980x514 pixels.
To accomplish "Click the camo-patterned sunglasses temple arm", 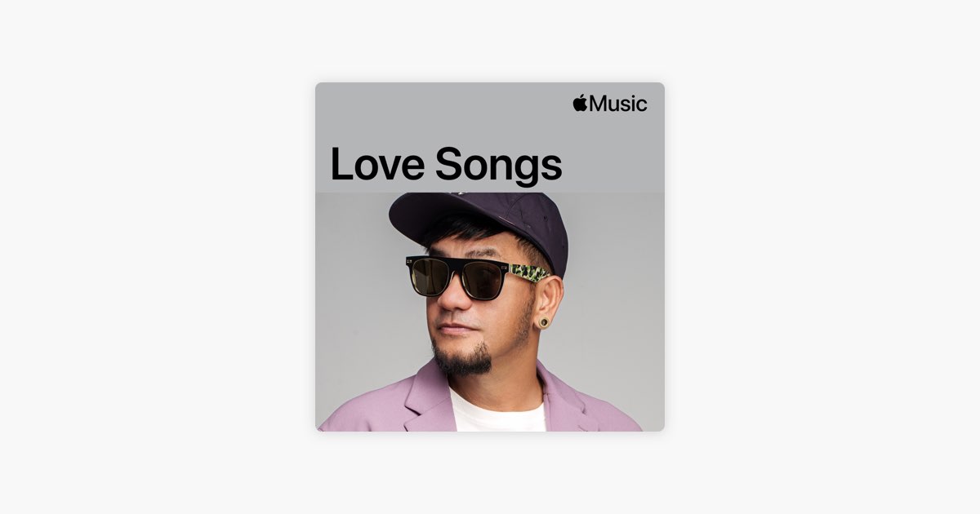I will pyautogui.click(x=528, y=275).
